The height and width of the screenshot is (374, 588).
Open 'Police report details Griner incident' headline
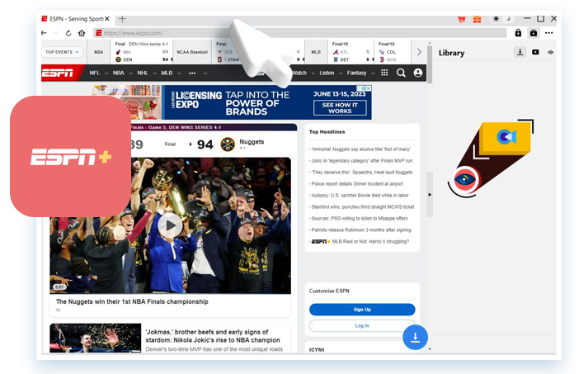[357, 183]
